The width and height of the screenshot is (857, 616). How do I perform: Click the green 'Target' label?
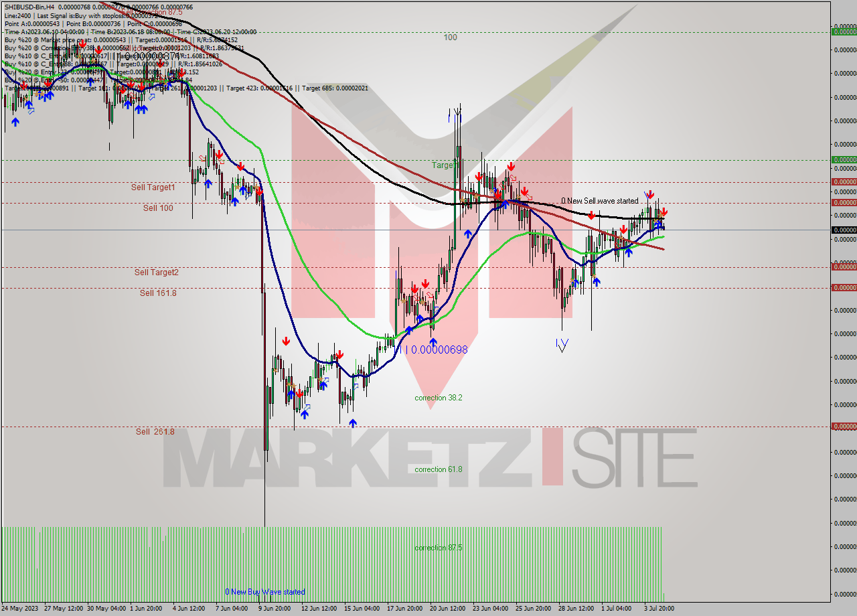445,165
